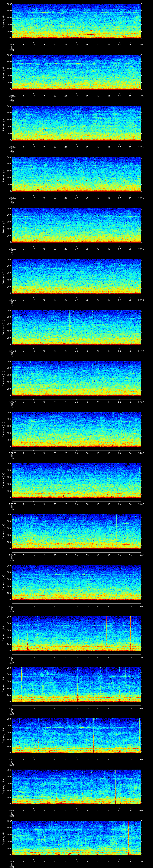Click the spectrogram panel starting at 19:19:00

[x=76, y=276]
